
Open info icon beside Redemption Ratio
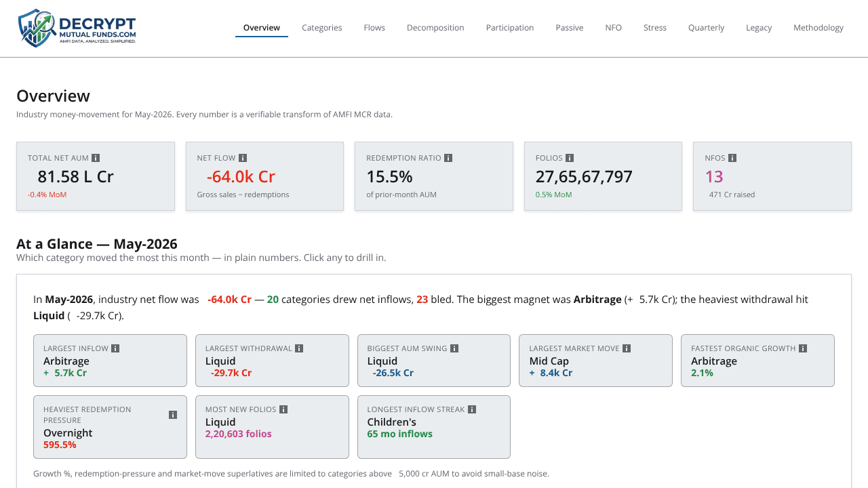(448, 158)
